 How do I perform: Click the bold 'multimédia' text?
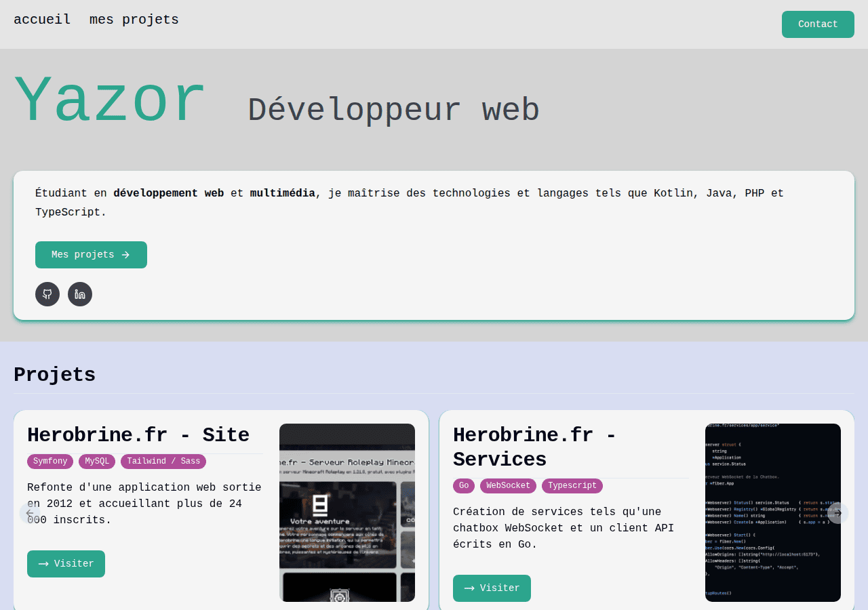point(282,193)
